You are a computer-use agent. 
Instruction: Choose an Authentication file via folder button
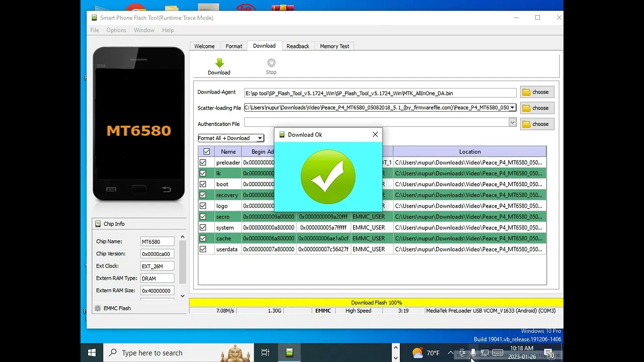[537, 124]
